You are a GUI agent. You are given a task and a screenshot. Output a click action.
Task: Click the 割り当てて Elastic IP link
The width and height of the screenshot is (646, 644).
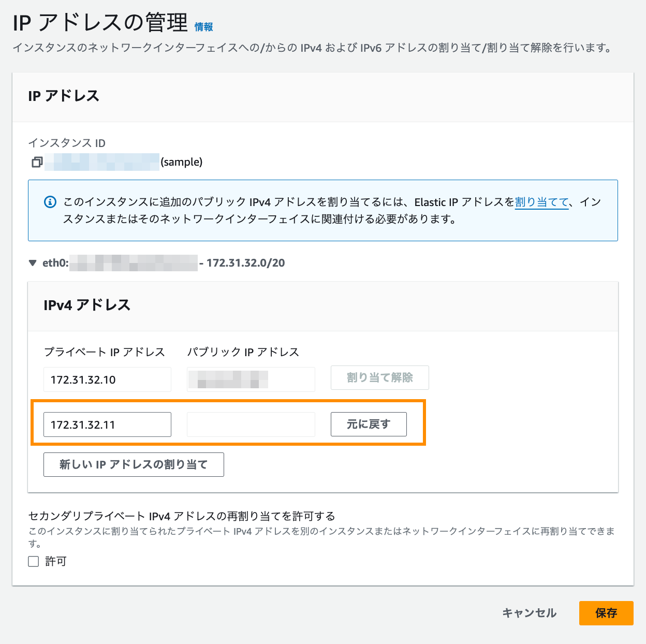540,202
